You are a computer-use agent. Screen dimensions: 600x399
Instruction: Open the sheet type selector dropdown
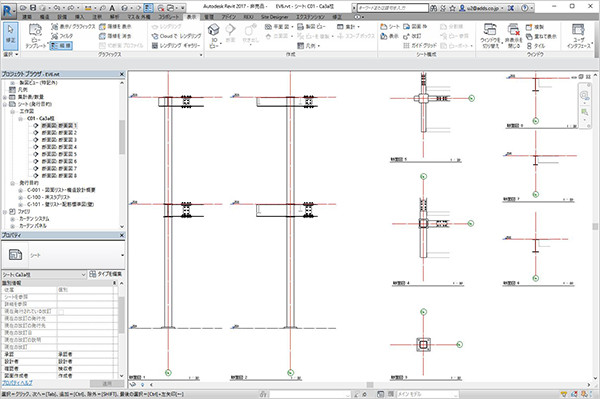tap(64, 255)
